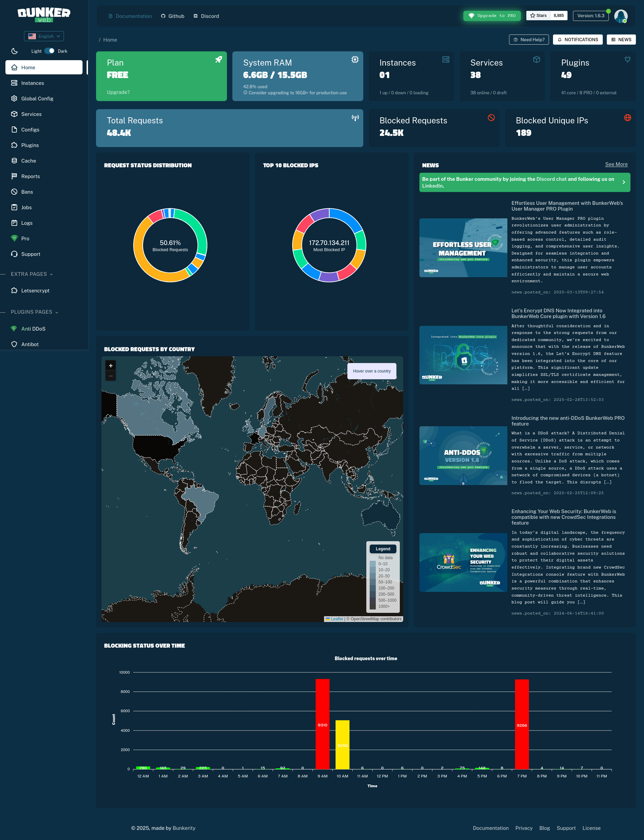
Task: Open the Home sidebar item
Action: [44, 67]
